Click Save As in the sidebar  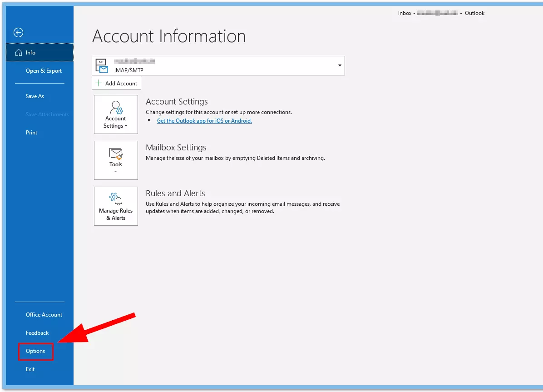(x=35, y=96)
